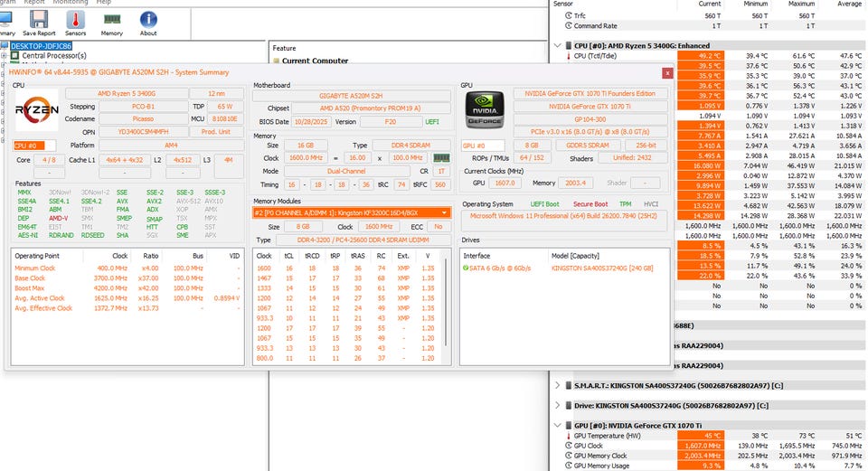The image size is (868, 471).
Task: Click the chip icon beside GPU [#0] sensor group
Action: 569,425
